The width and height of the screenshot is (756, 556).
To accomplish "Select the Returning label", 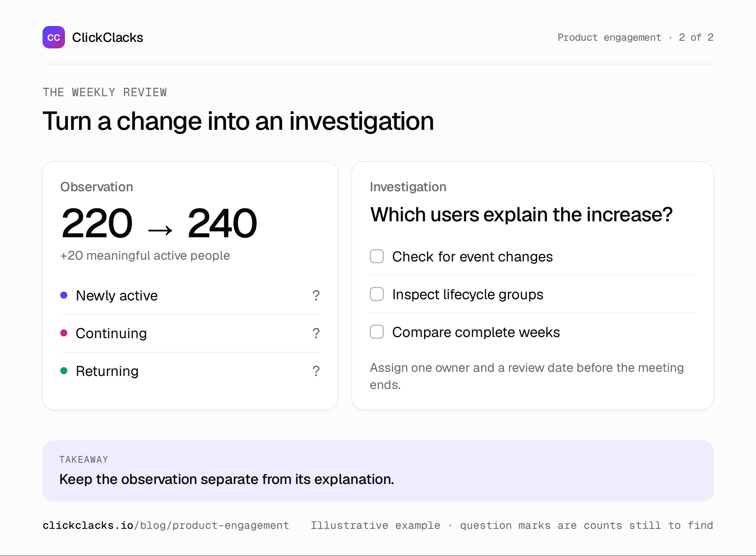I will 107,371.
